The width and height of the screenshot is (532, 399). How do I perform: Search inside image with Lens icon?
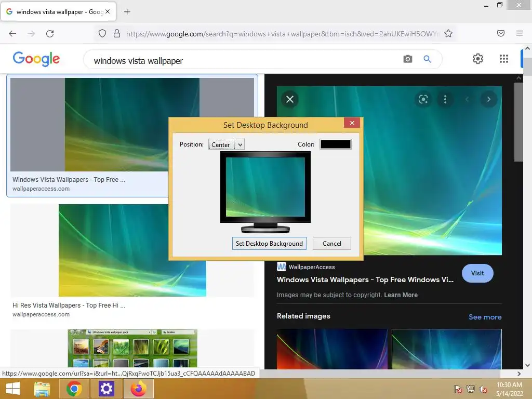tap(423, 99)
